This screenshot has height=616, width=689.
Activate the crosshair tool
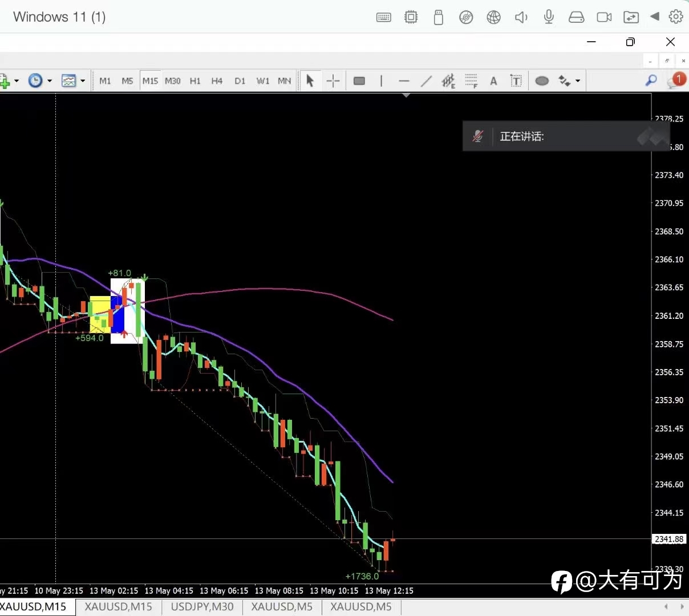click(333, 81)
